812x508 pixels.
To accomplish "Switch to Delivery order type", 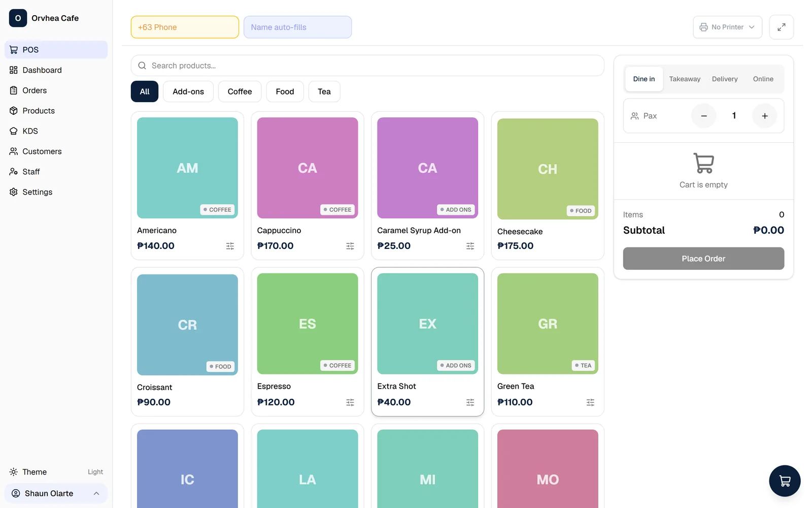I will click(x=725, y=79).
